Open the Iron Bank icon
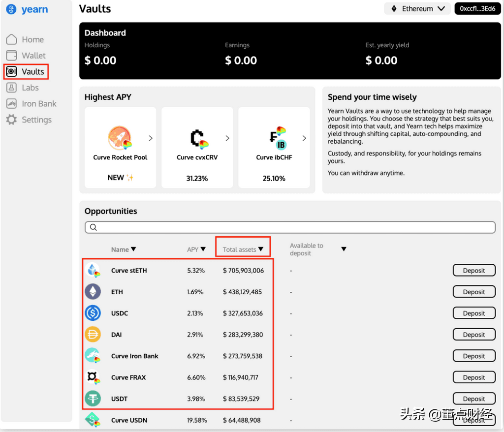The width and height of the screenshot is (504, 432). pos(12,103)
